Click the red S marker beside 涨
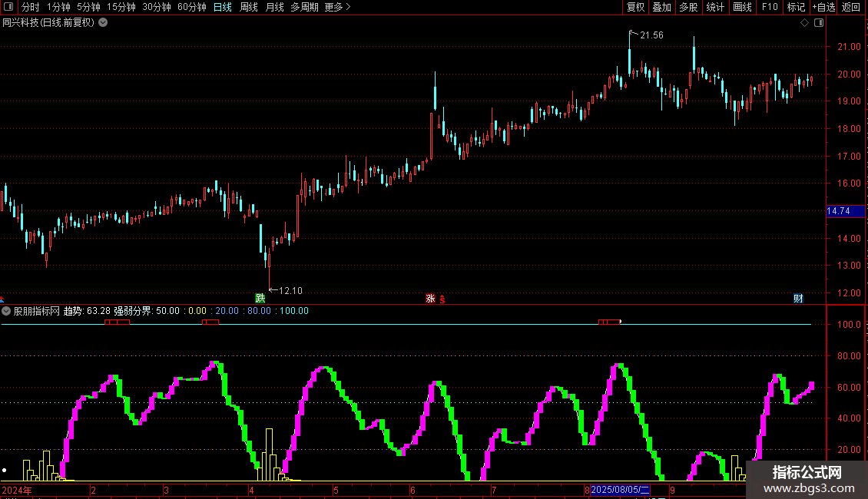This screenshot has width=868, height=499. 442,299
